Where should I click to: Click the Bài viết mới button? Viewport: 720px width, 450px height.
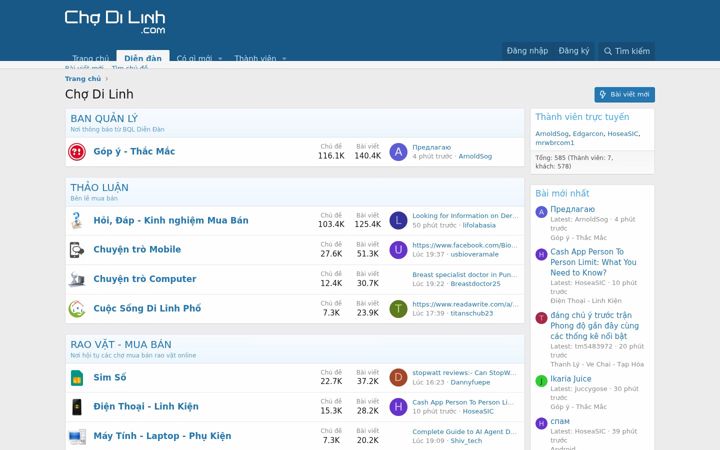[x=624, y=95]
